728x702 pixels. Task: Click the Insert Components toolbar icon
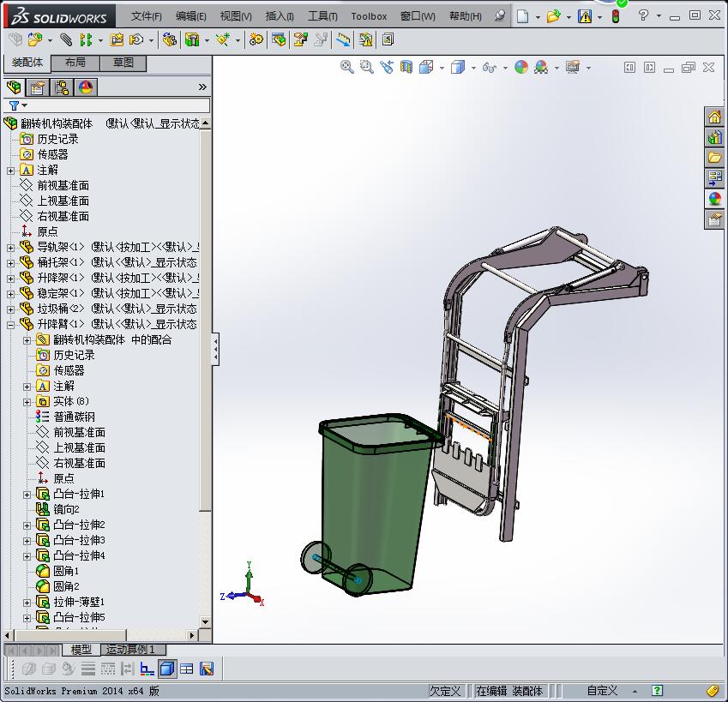coord(34,40)
